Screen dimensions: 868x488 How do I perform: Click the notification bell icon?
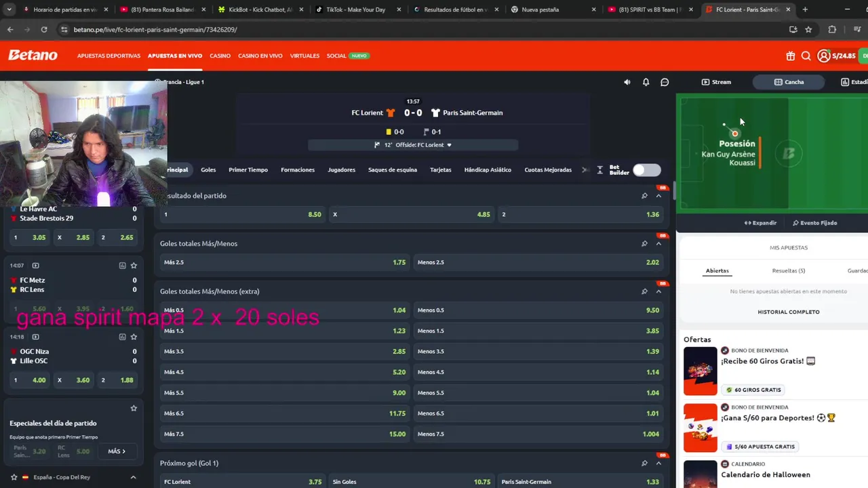(646, 82)
